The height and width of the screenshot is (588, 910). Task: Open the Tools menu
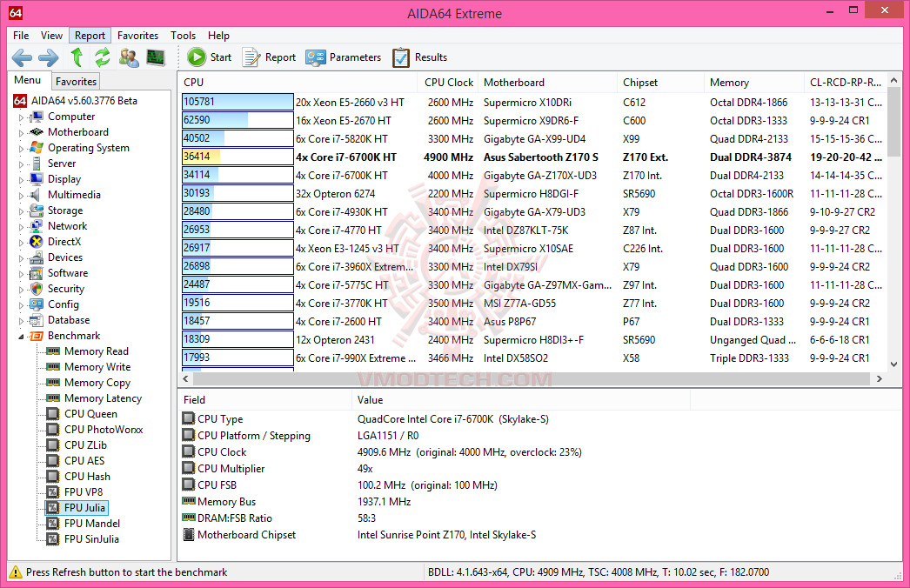(x=183, y=36)
